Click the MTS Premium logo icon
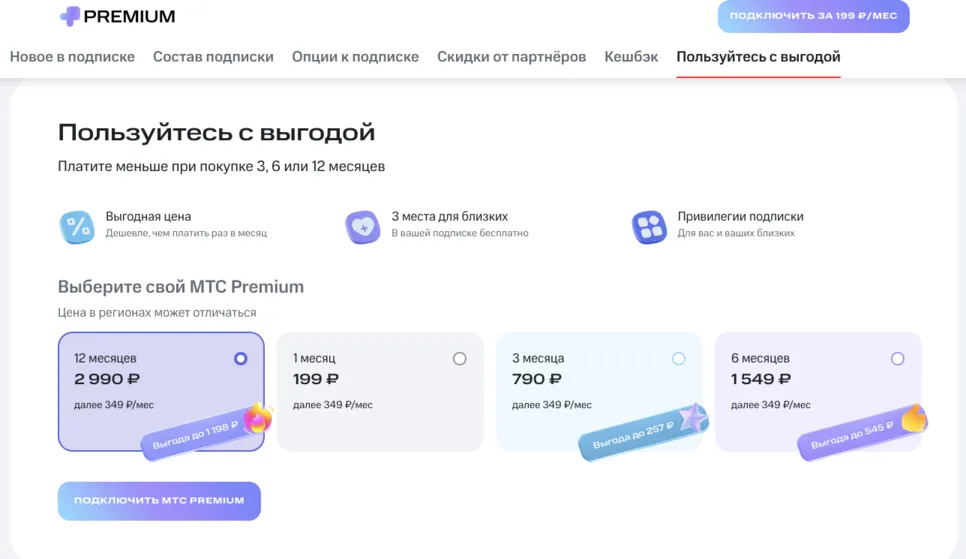 70,16
